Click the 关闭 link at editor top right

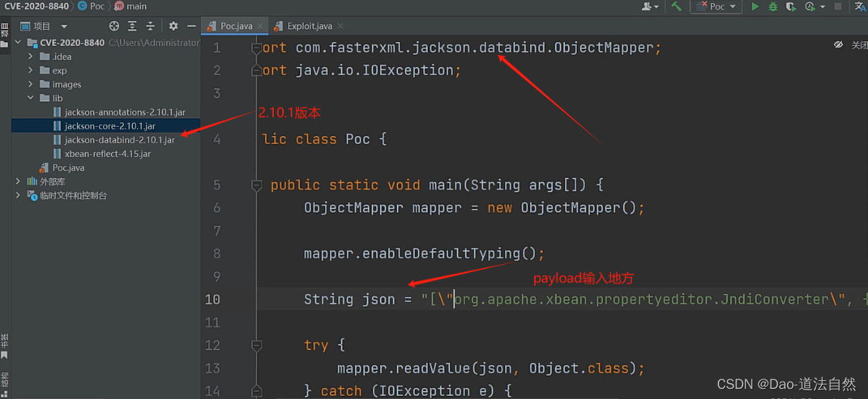click(x=859, y=45)
